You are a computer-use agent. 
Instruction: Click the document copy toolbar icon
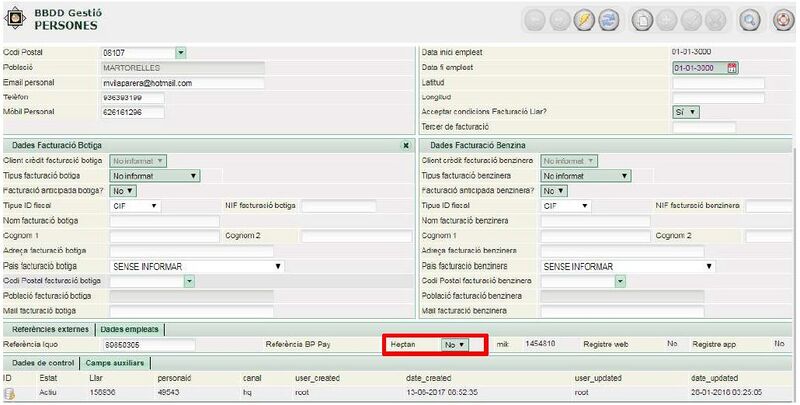643,20
